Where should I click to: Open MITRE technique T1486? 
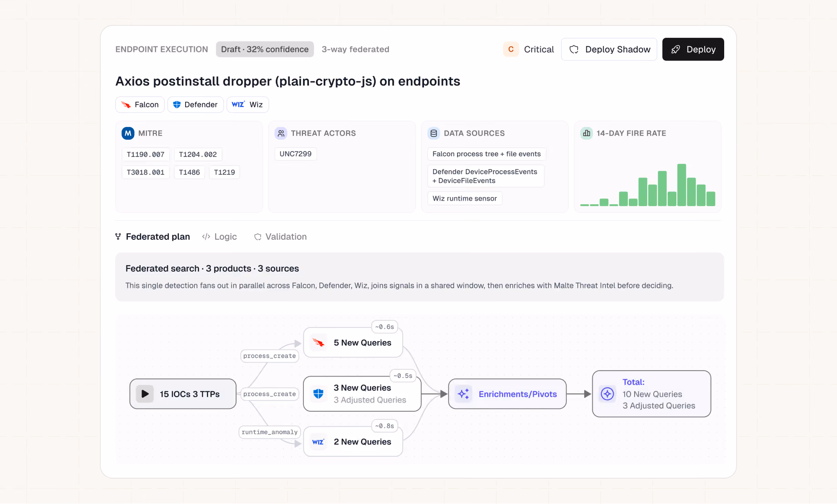coord(189,172)
